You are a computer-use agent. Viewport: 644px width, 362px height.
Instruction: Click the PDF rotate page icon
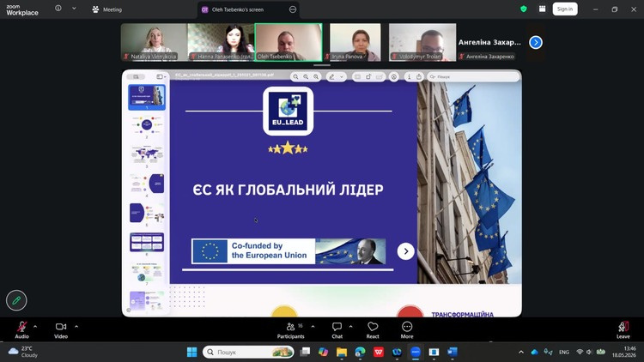coord(368,76)
